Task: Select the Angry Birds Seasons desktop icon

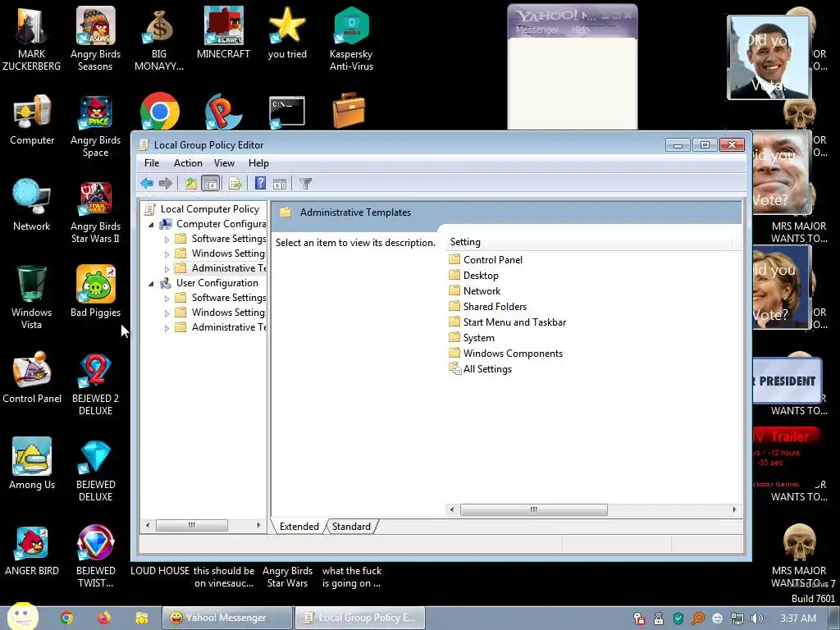Action: pyautogui.click(x=95, y=39)
